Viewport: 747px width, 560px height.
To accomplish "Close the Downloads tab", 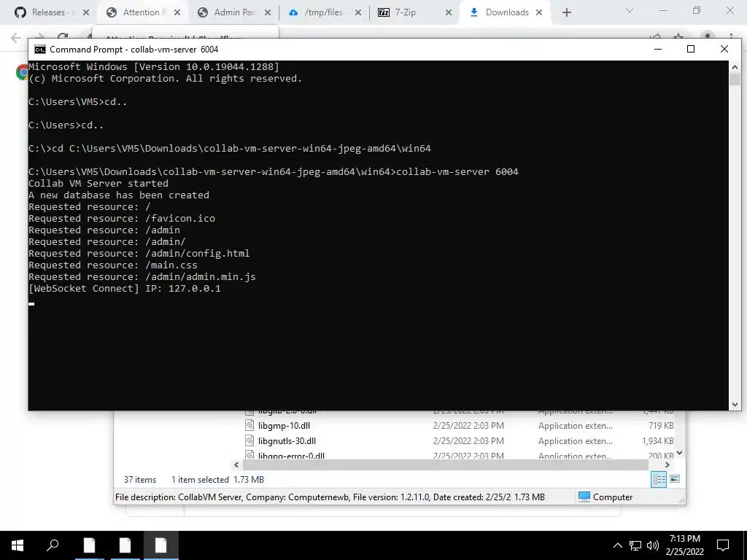I will pos(539,12).
